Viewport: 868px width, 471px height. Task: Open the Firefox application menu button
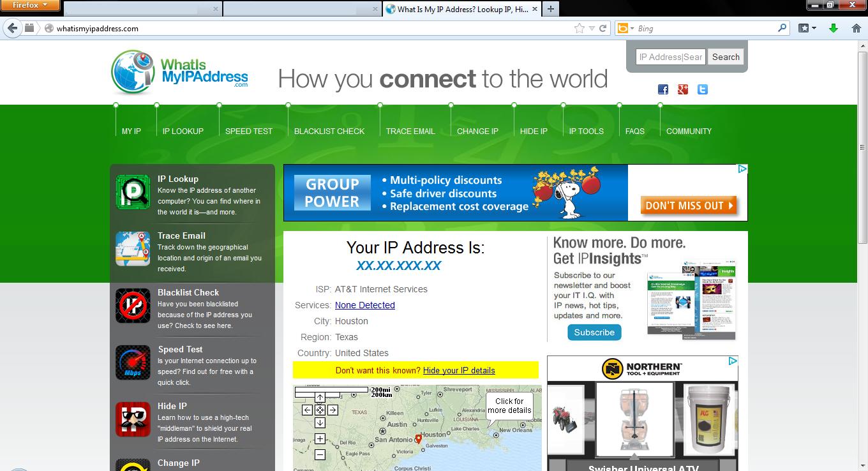[x=30, y=5]
